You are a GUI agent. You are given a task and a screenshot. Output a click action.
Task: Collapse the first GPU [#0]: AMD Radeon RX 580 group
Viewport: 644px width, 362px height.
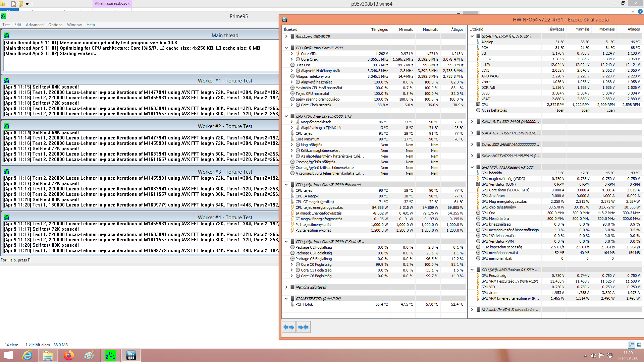pos(472,167)
